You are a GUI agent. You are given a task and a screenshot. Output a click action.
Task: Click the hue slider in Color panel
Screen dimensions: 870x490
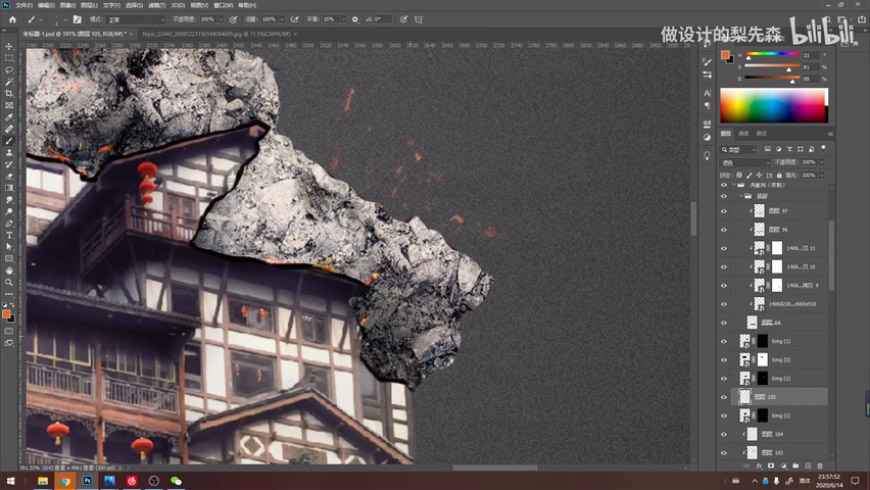(x=772, y=54)
